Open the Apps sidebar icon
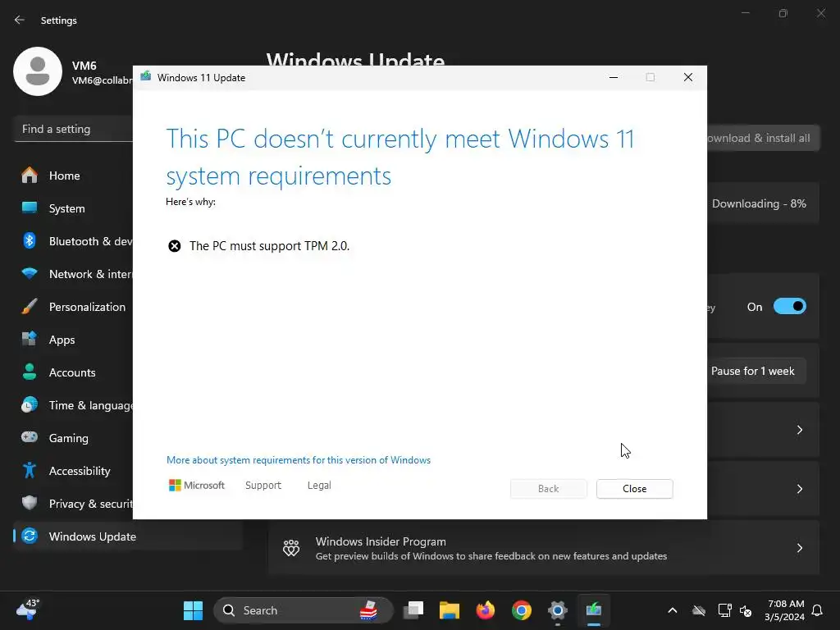This screenshot has width=840, height=630. point(30,339)
